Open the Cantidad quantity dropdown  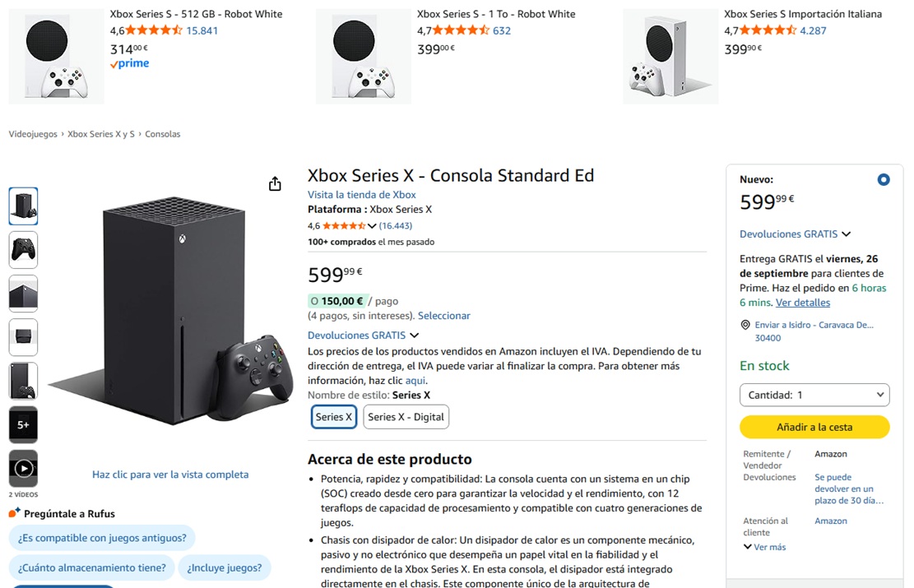pyautogui.click(x=814, y=395)
